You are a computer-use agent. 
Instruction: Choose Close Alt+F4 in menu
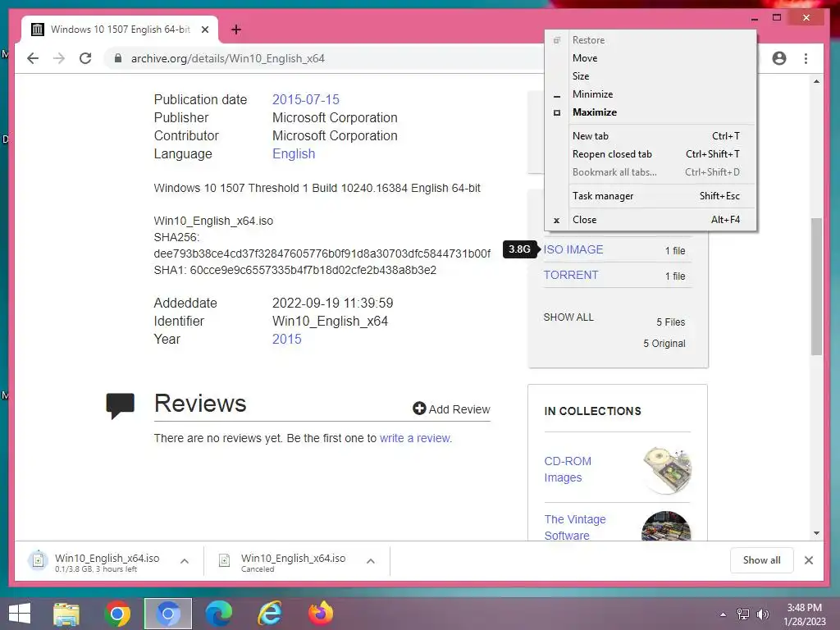pos(651,220)
